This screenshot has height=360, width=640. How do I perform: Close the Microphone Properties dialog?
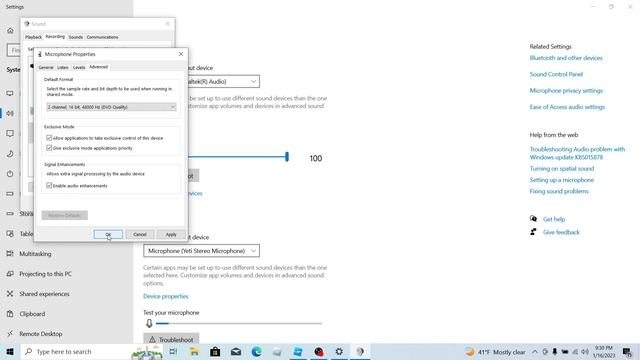(181, 54)
